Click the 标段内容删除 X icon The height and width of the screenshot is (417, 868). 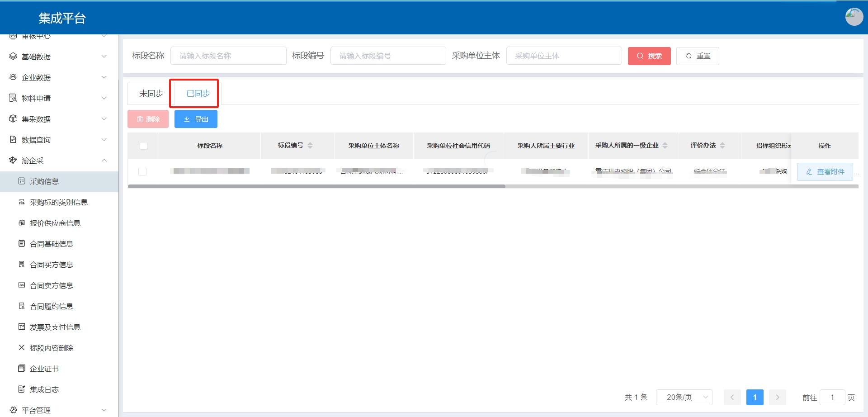21,348
